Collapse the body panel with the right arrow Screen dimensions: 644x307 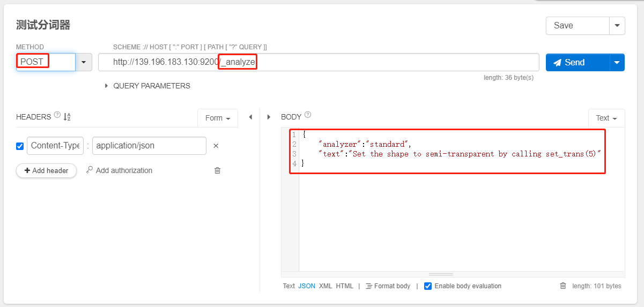[269, 117]
